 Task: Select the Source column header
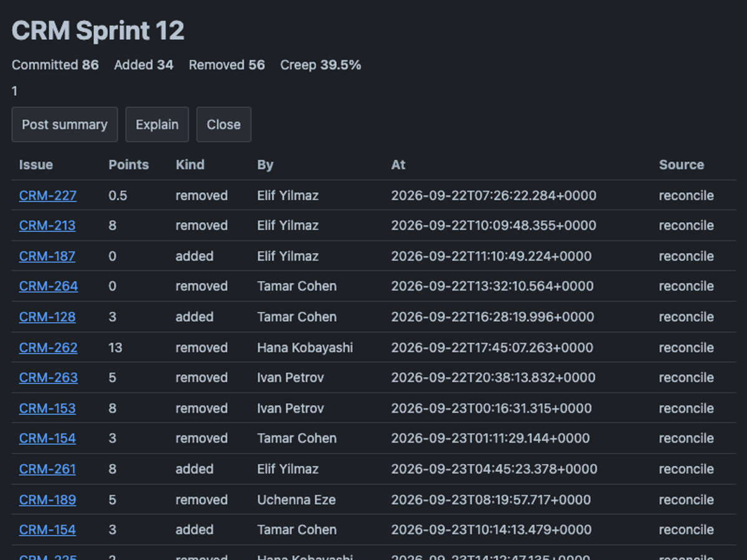coord(682,165)
